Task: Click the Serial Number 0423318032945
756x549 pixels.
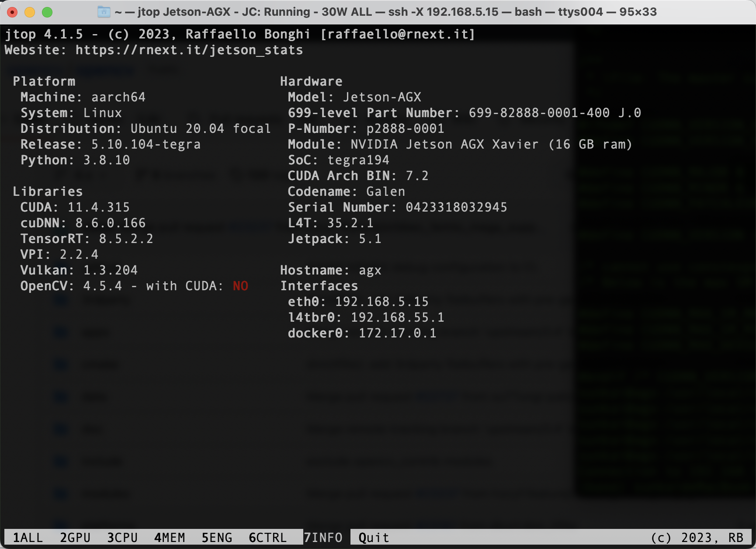Action: (456, 207)
